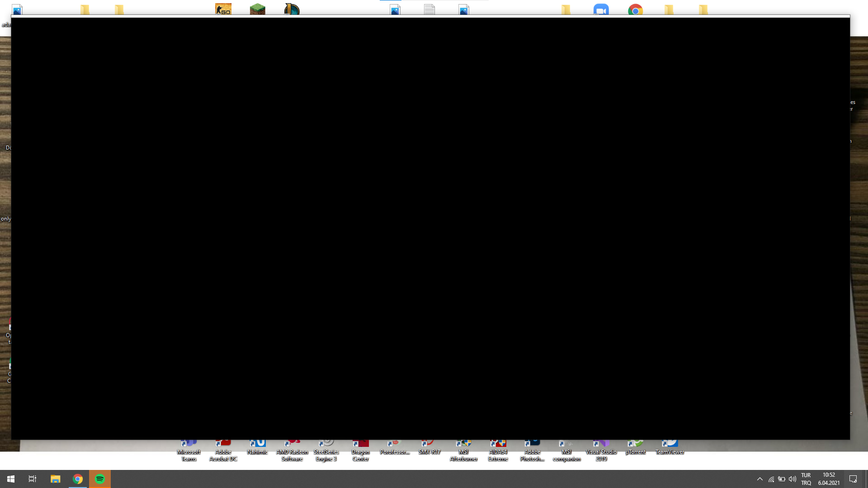Open the notification Action Center
868x488 pixels.
pos(853,479)
